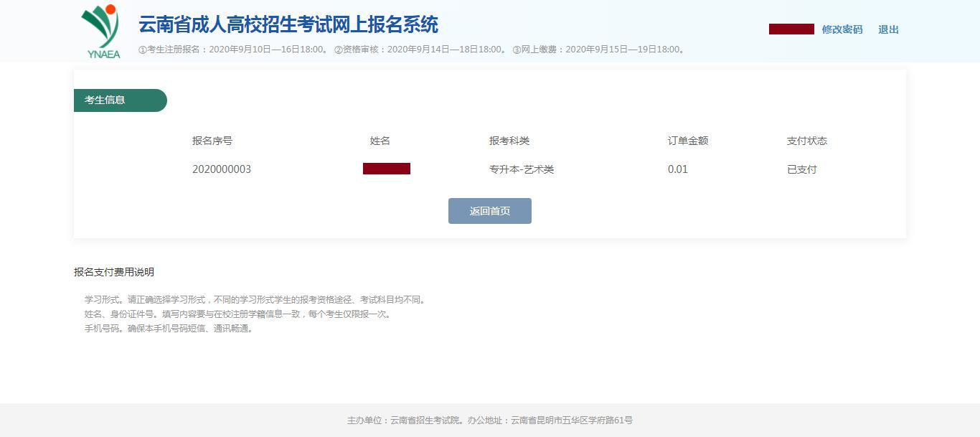Screen dimensions: 980x437
Task: Click the redacted name field in the table
Action: pos(386,169)
